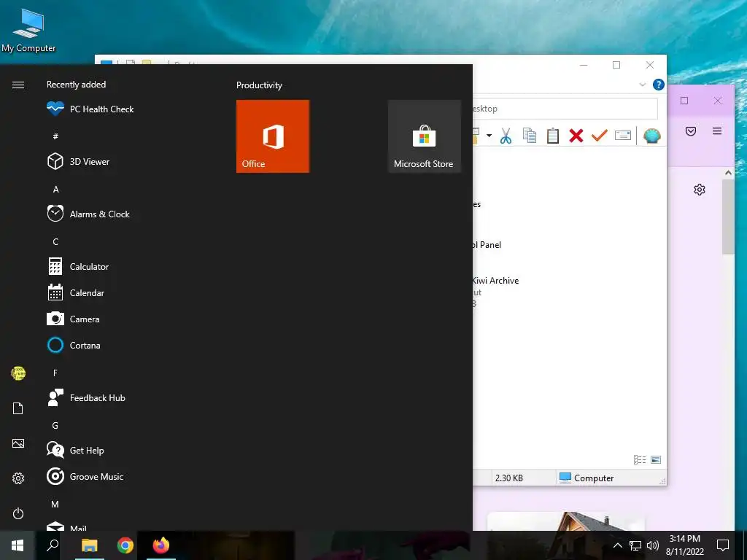Open the house thumbnail in Firefox page
The height and width of the screenshot is (560, 747).
566,521
